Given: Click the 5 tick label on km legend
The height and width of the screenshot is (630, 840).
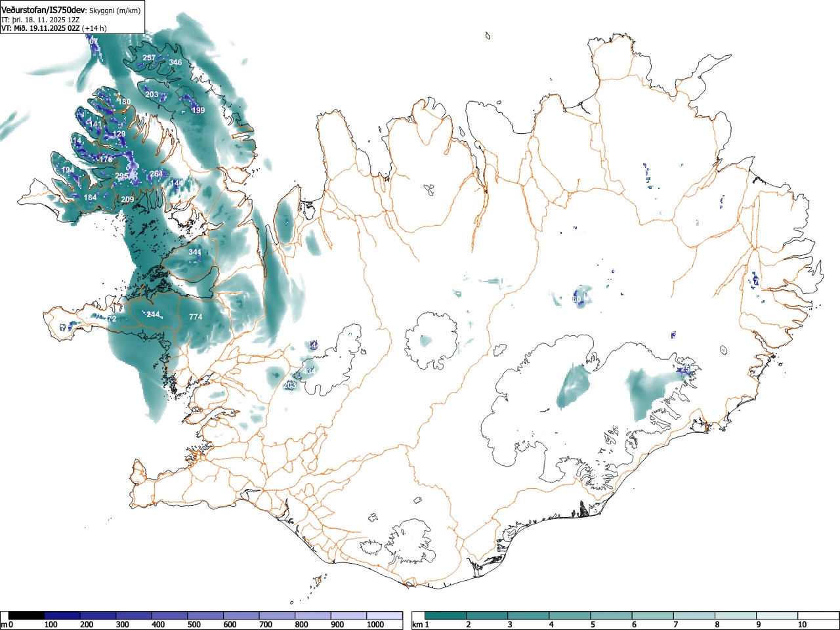Looking at the screenshot, I should point(593,625).
